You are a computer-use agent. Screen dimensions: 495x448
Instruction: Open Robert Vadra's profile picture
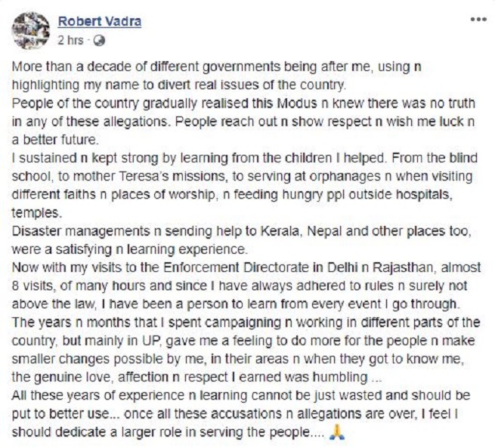click(31, 30)
